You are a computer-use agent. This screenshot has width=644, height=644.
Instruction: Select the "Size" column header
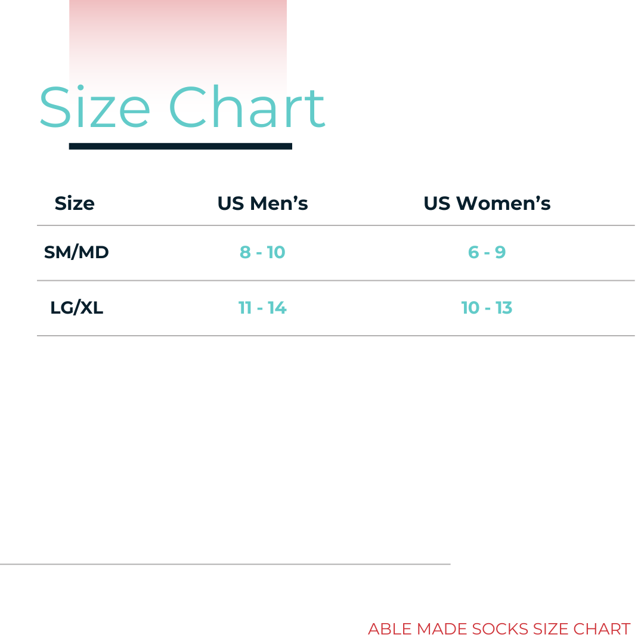click(75, 203)
